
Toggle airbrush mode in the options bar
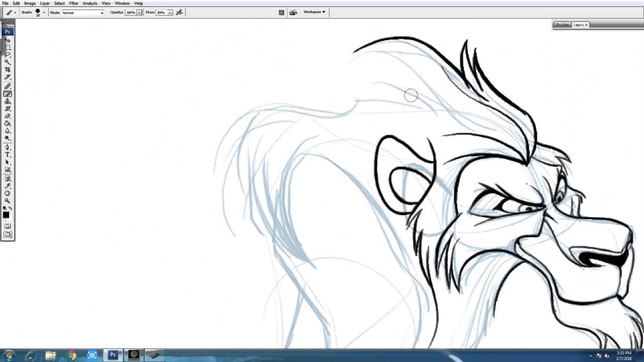(x=179, y=13)
